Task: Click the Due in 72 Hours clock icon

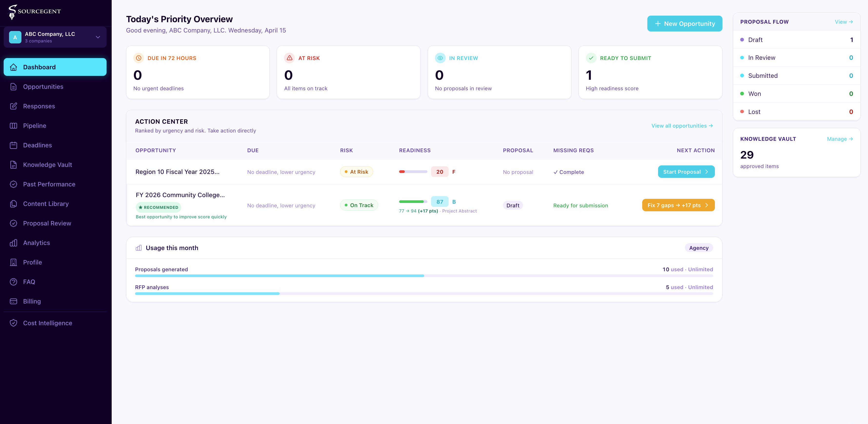Action: click(138, 58)
